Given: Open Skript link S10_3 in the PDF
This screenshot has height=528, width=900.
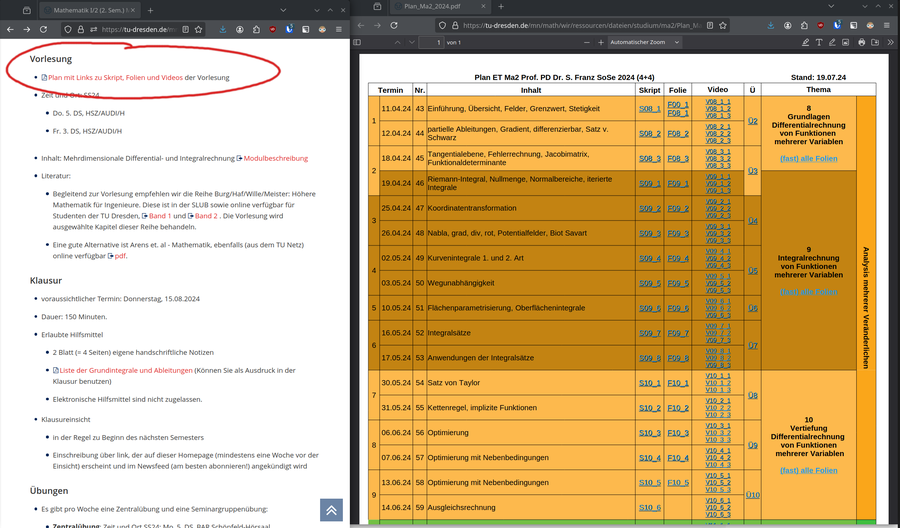Looking at the screenshot, I should (650, 433).
